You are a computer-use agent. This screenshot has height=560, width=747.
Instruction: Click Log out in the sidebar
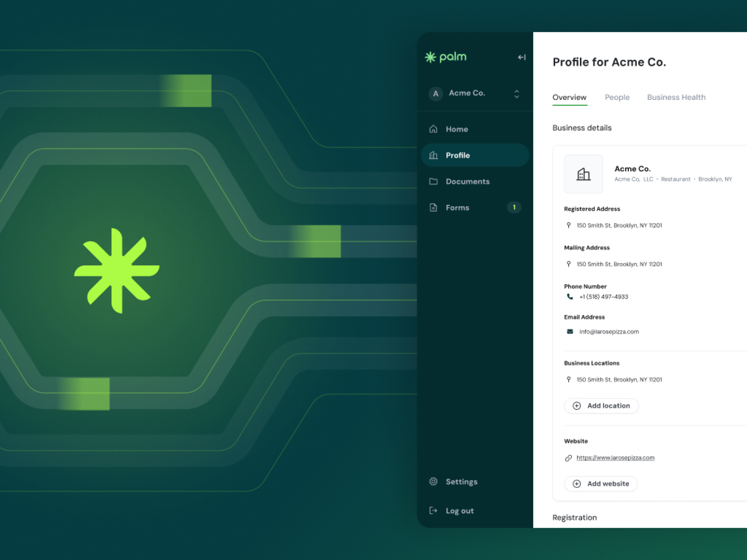point(475,511)
